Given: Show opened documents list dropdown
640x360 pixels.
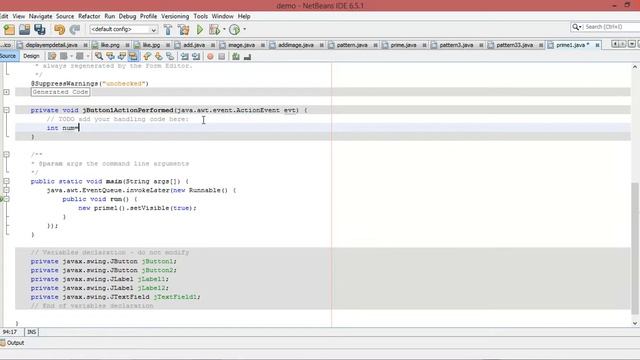Looking at the screenshot, I should click(631, 44).
